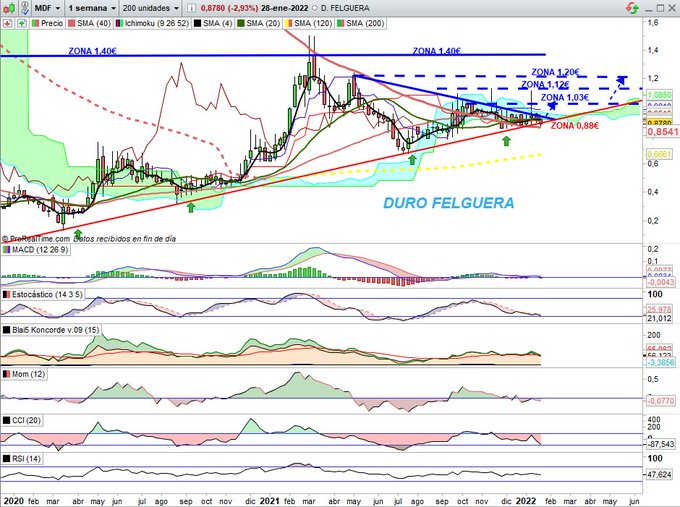This screenshot has width=680, height=507.
Task: Click the red 'ZONA 0,88€' annotation
Action: click(575, 126)
